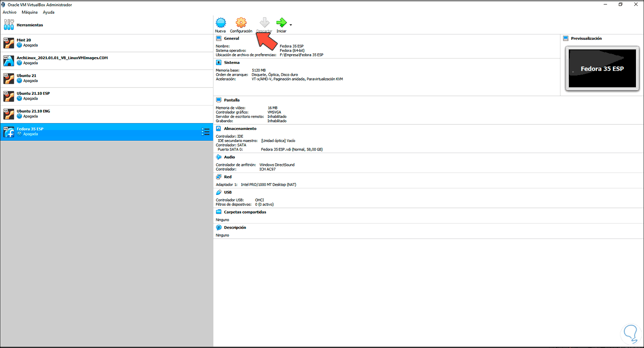Image resolution: width=644 pixels, height=348 pixels.
Task: Open Fedora 35 ESP machine tools menu icon
Action: pyautogui.click(x=205, y=132)
